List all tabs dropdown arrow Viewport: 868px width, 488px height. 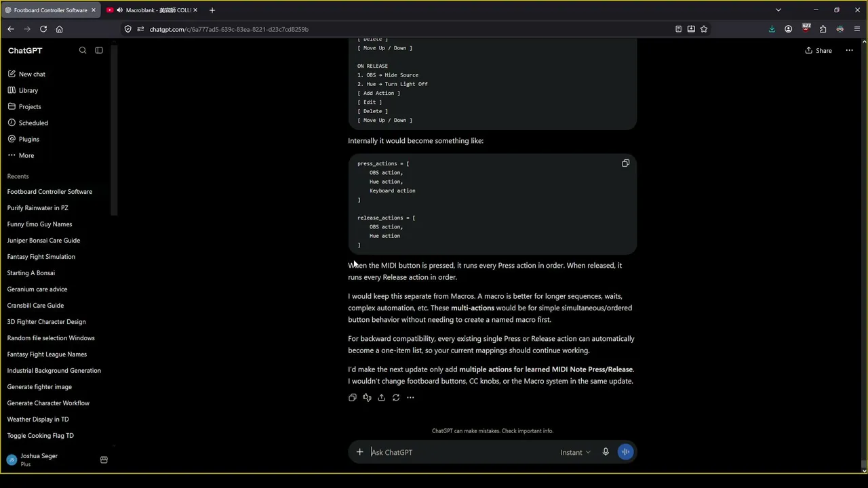778,10
